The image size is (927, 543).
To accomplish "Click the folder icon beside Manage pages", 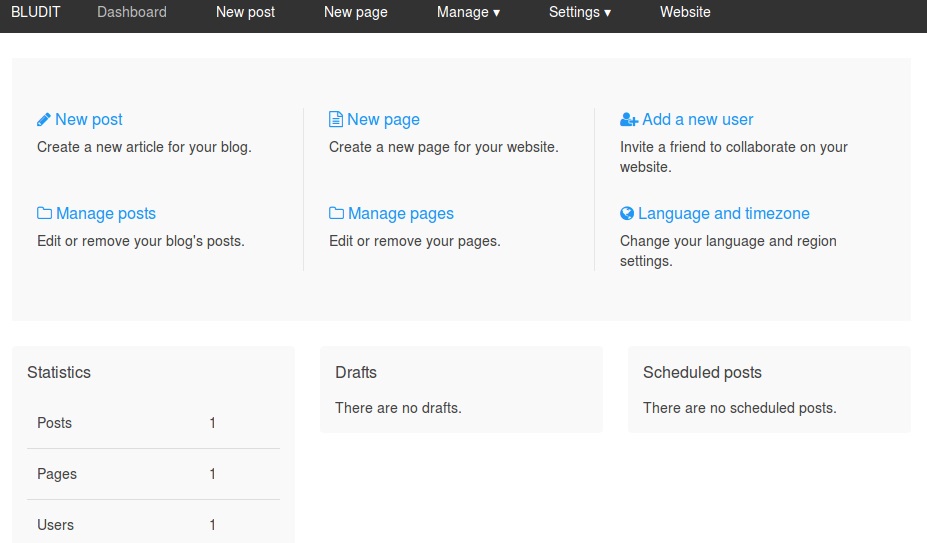I will (x=336, y=214).
